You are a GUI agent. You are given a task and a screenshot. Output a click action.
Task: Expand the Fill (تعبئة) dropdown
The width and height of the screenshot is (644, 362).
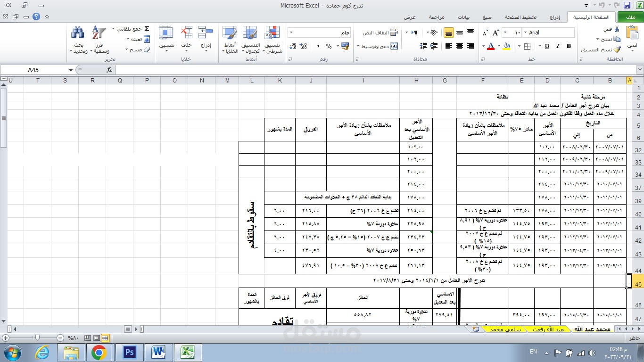[127, 39]
